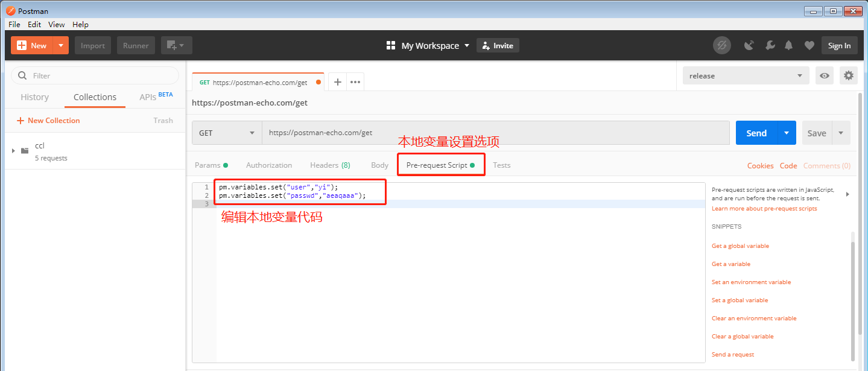Click the new window plus icon dropdown
Viewport: 868px width, 371px height.
click(x=176, y=45)
